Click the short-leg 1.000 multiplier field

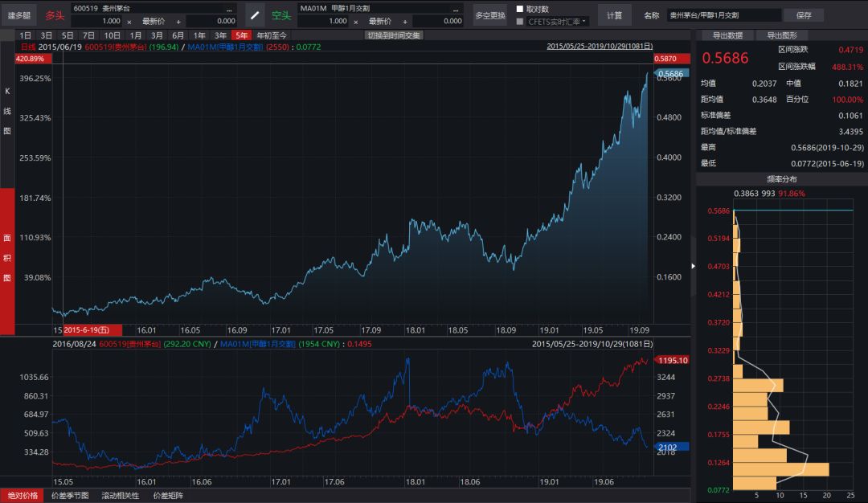click(323, 21)
